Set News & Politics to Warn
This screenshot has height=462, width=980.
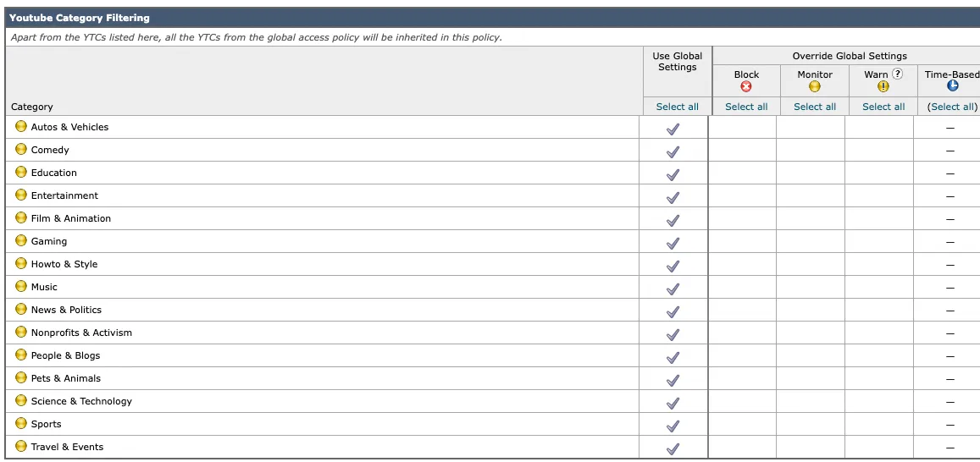click(880, 311)
